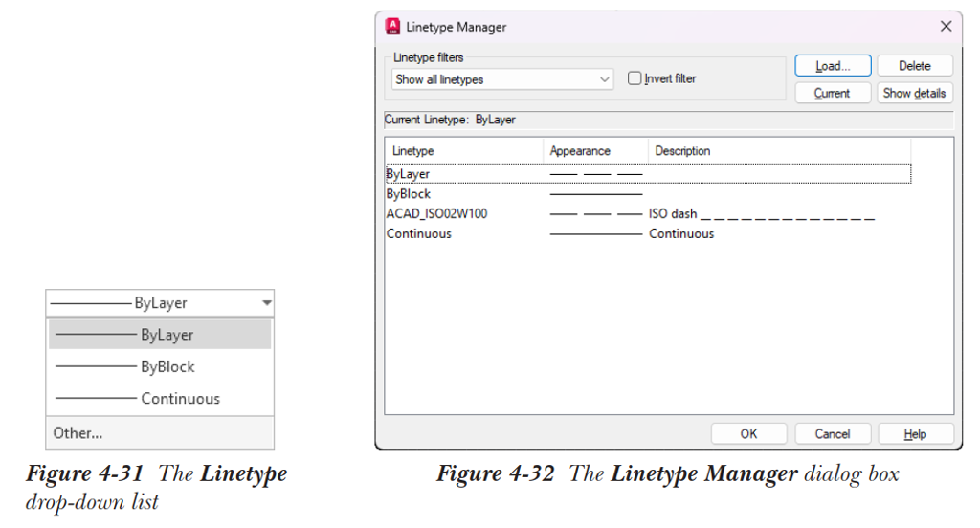Choose Other... in the Linetype drop-down list
Viewport: 980px width, 528px height.
(160, 432)
